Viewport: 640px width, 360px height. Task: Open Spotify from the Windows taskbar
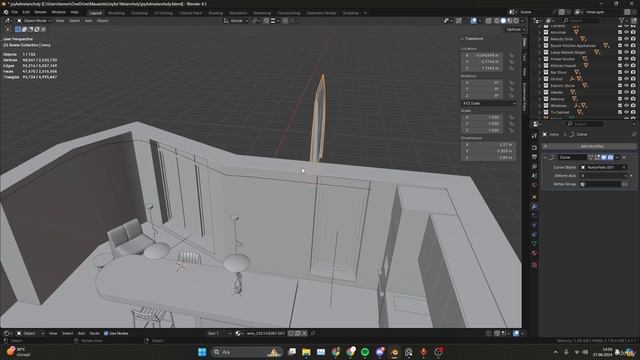click(365, 352)
